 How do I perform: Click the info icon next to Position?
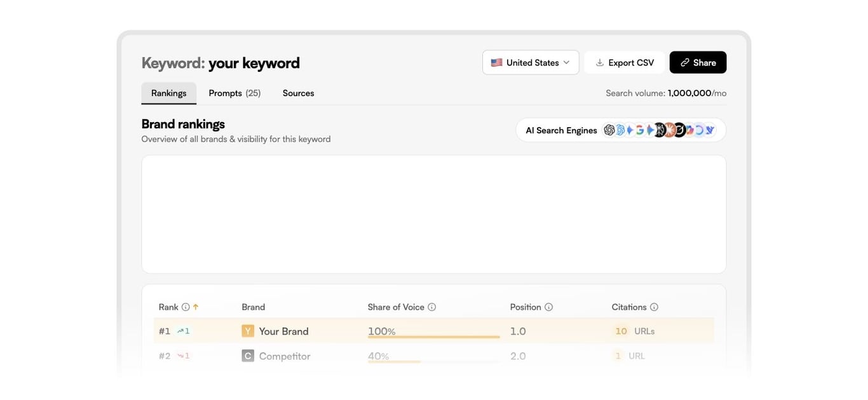pos(549,307)
